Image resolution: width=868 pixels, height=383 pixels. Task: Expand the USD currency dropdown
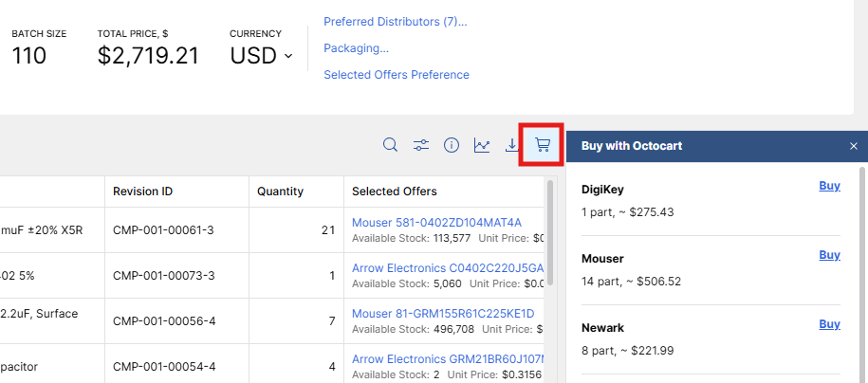tap(262, 56)
